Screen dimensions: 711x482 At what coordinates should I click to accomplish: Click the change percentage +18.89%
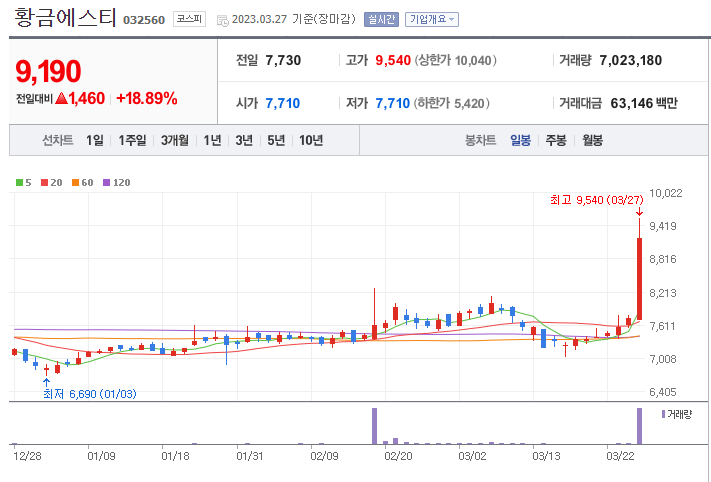pyautogui.click(x=147, y=98)
